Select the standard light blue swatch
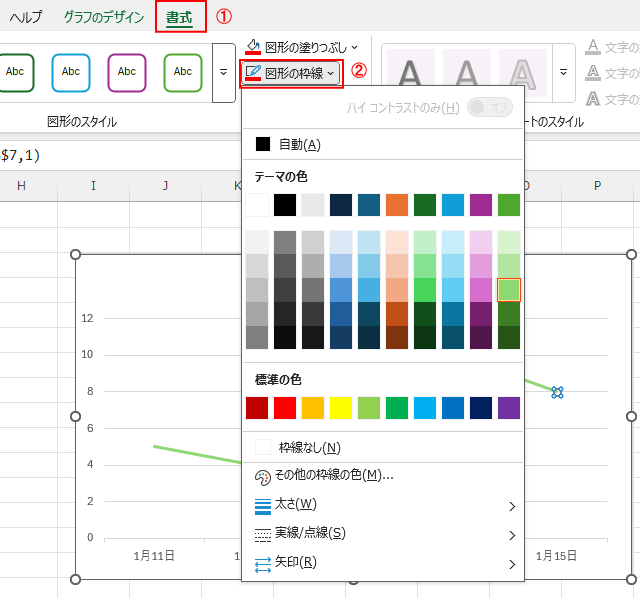 click(x=425, y=408)
